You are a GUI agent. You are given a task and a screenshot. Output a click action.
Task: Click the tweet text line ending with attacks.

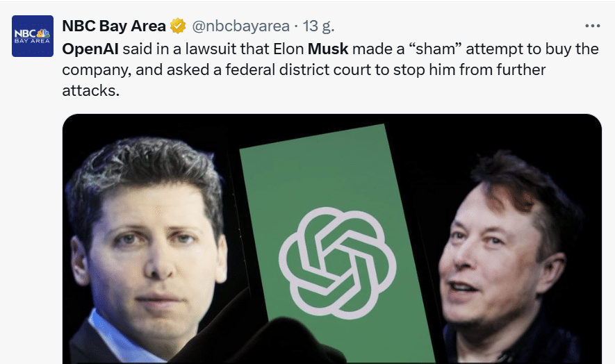click(90, 90)
